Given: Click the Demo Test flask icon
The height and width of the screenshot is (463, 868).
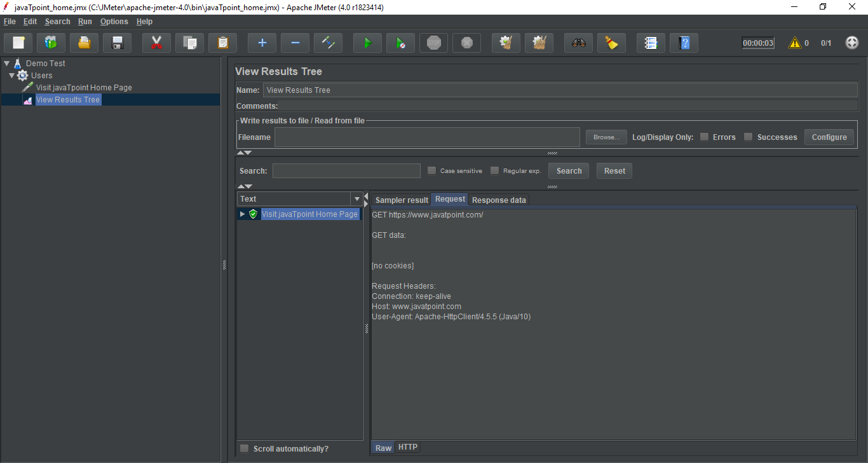Looking at the screenshot, I should pos(17,64).
